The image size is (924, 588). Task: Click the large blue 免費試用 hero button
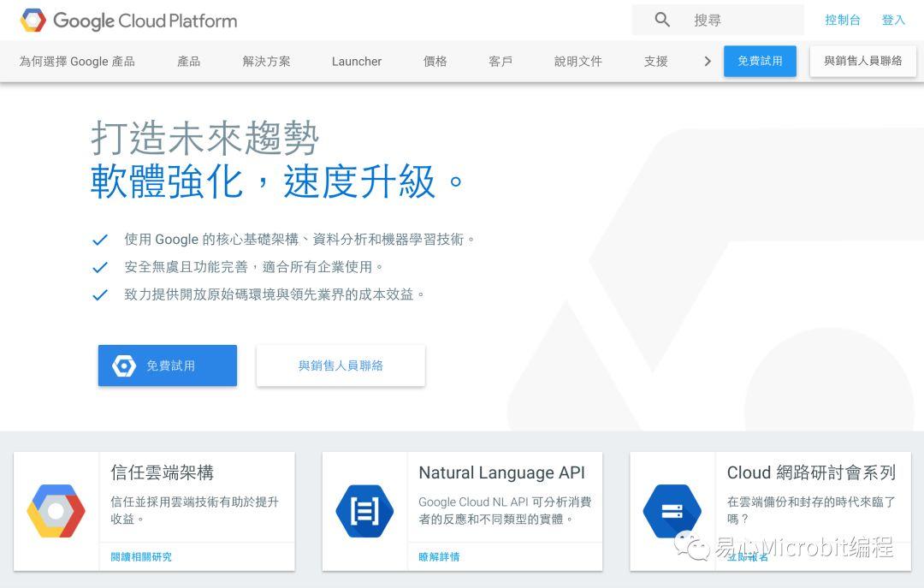(x=168, y=365)
